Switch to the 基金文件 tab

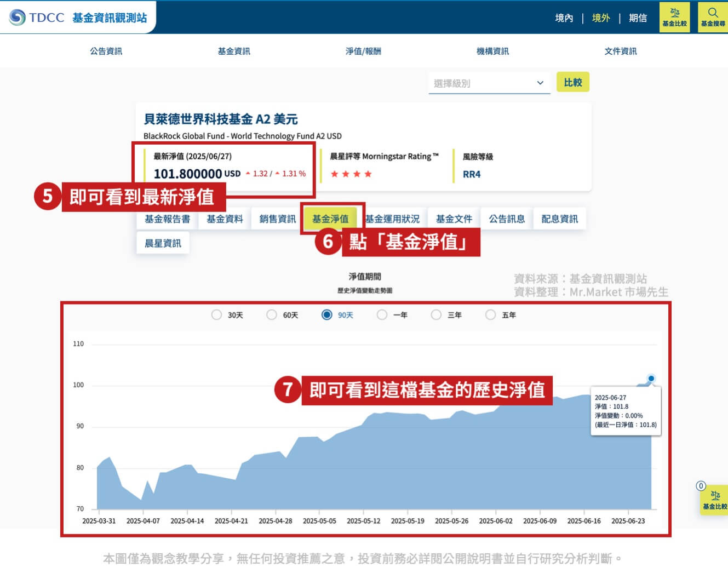[454, 219]
